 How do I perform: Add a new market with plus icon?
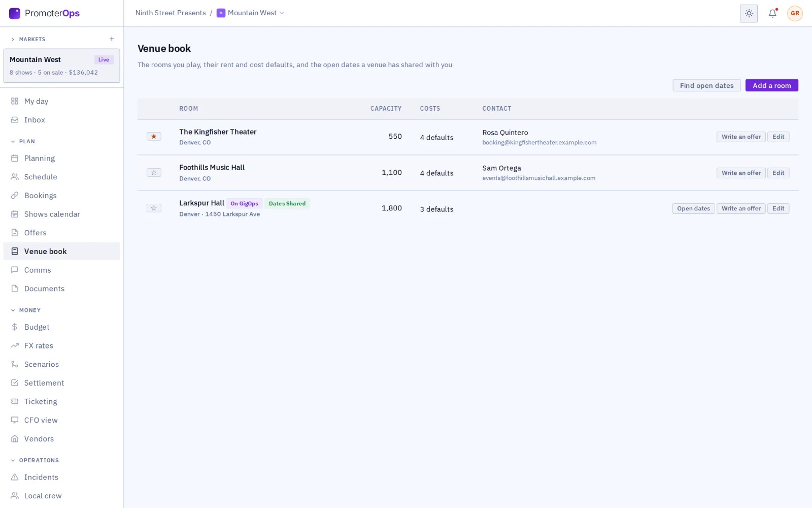pos(112,39)
